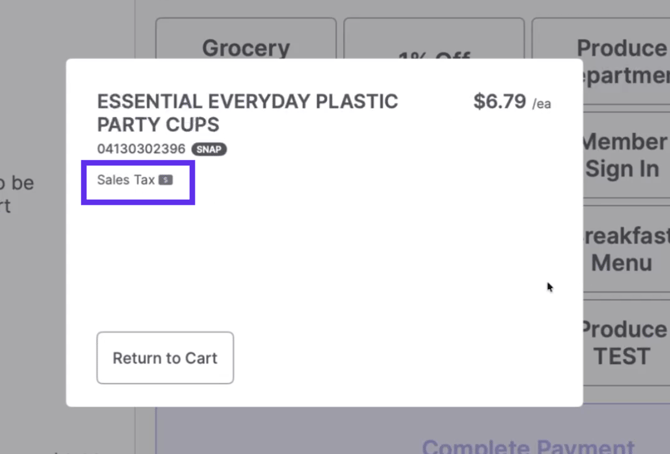Click the $6.79 price
The image size is (670, 454).
pyautogui.click(x=499, y=102)
